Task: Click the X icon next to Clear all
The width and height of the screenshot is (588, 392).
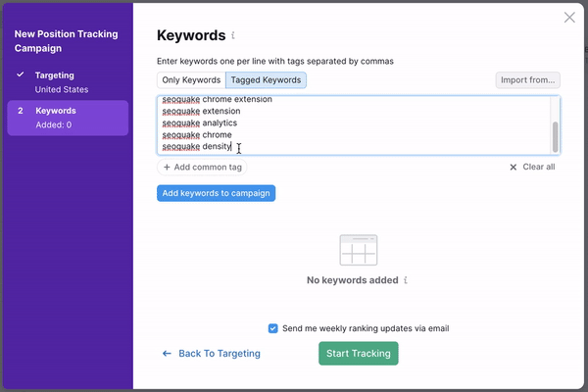Action: [513, 168]
